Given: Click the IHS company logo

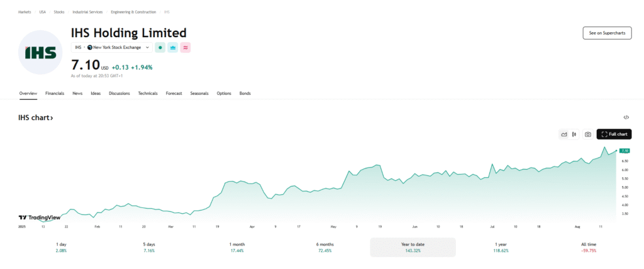Looking at the screenshot, I should coord(40,52).
